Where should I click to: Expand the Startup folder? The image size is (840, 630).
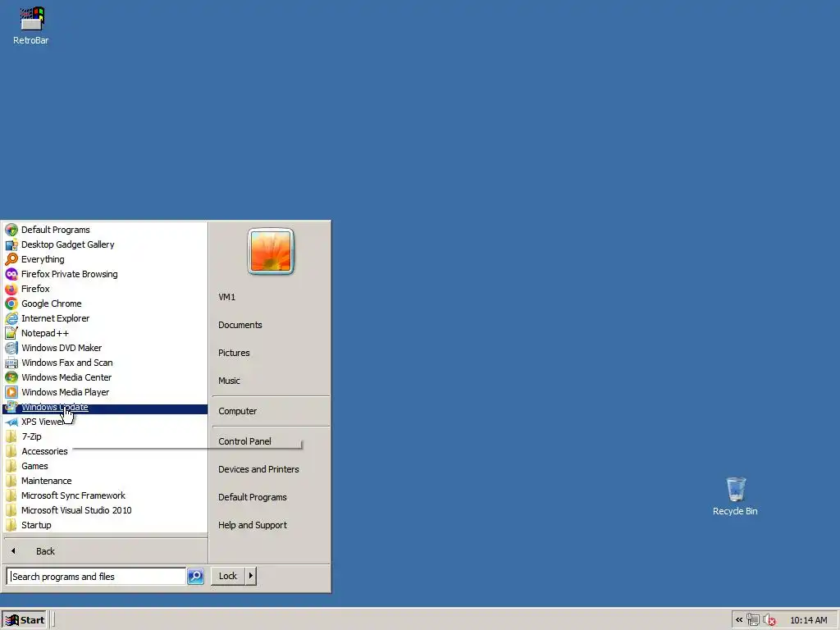coord(106,525)
